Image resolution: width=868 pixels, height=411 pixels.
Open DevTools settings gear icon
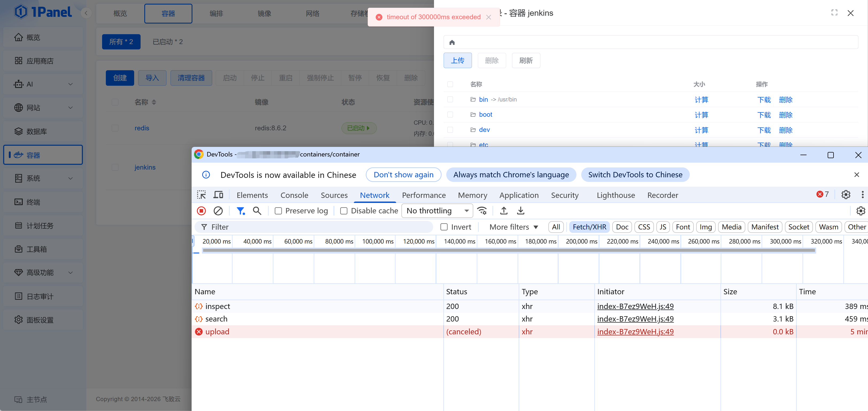click(x=846, y=195)
